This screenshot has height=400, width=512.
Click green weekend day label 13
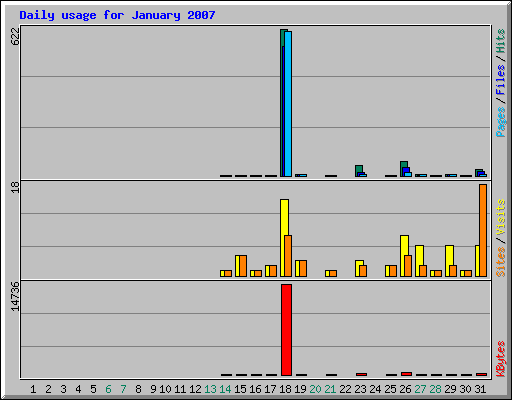click(x=210, y=389)
